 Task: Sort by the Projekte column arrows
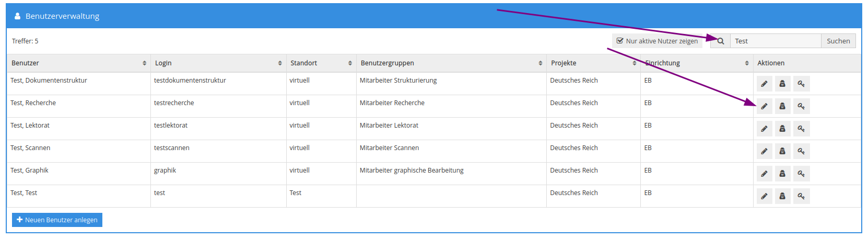coord(635,63)
